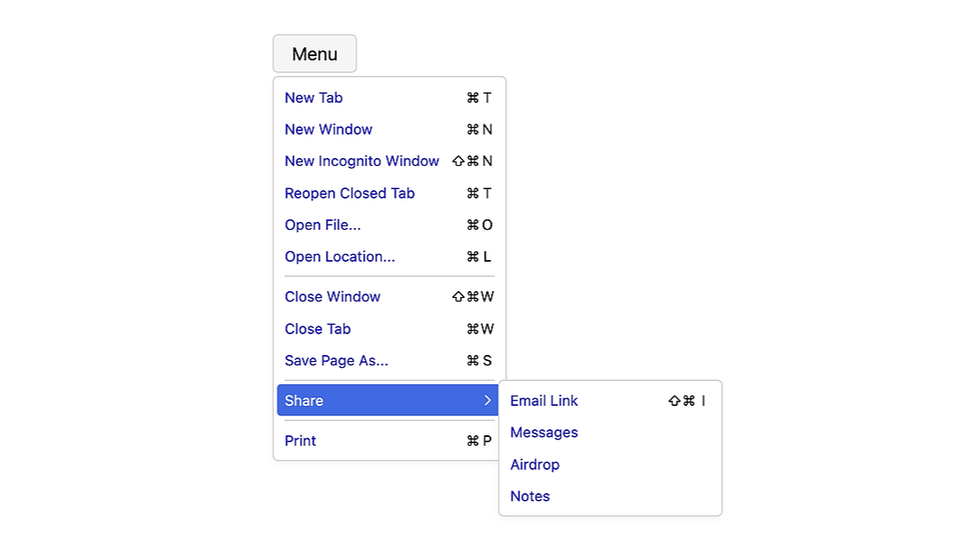980x551 pixels.
Task: Select Close Window
Action: (x=332, y=296)
